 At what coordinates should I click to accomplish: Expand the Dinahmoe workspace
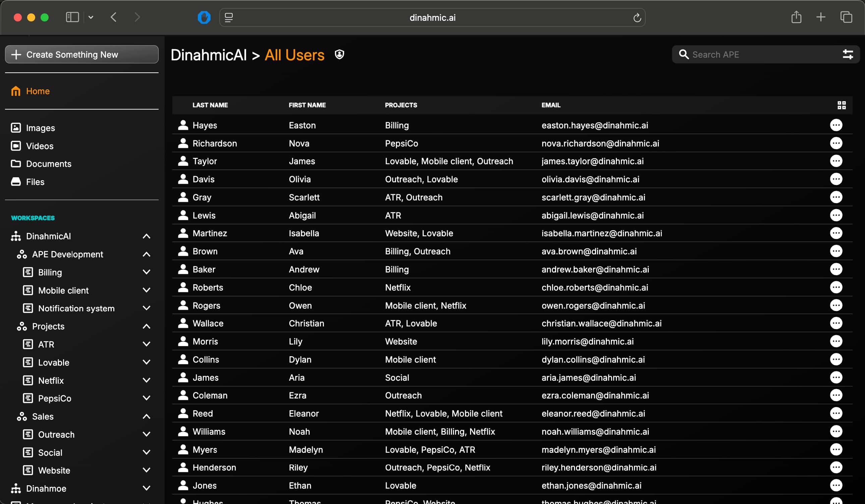(147, 488)
